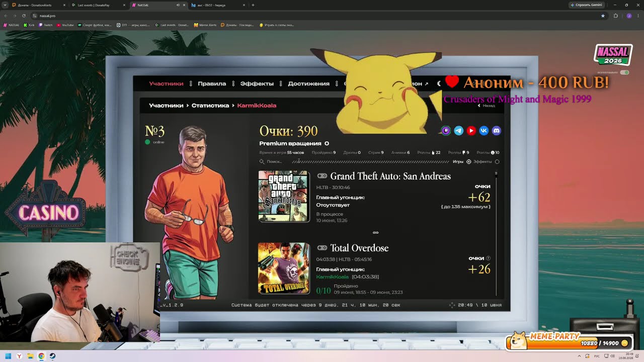Open a new browser tab
The image size is (644, 362).
[x=253, y=5]
